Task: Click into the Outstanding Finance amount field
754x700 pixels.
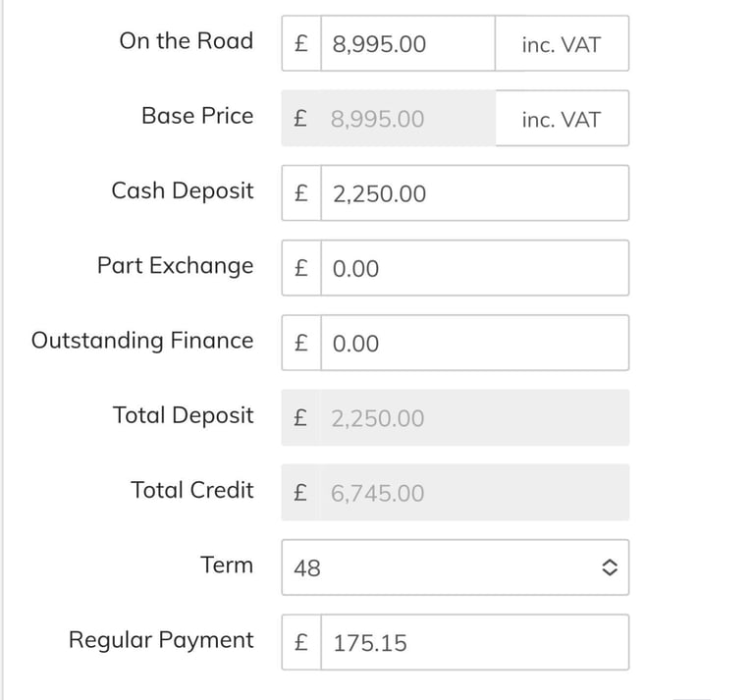Action: tap(473, 344)
